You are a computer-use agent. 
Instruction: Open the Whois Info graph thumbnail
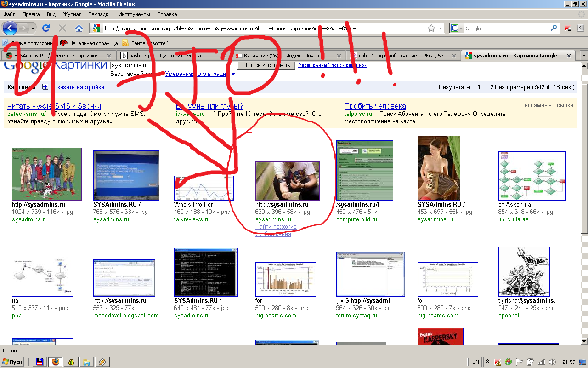click(204, 188)
